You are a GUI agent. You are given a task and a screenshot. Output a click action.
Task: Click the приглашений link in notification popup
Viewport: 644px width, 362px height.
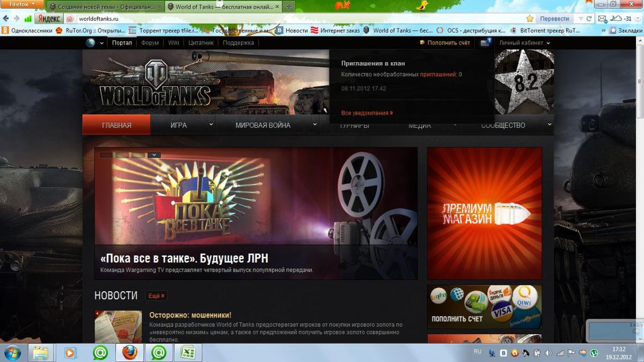click(438, 75)
